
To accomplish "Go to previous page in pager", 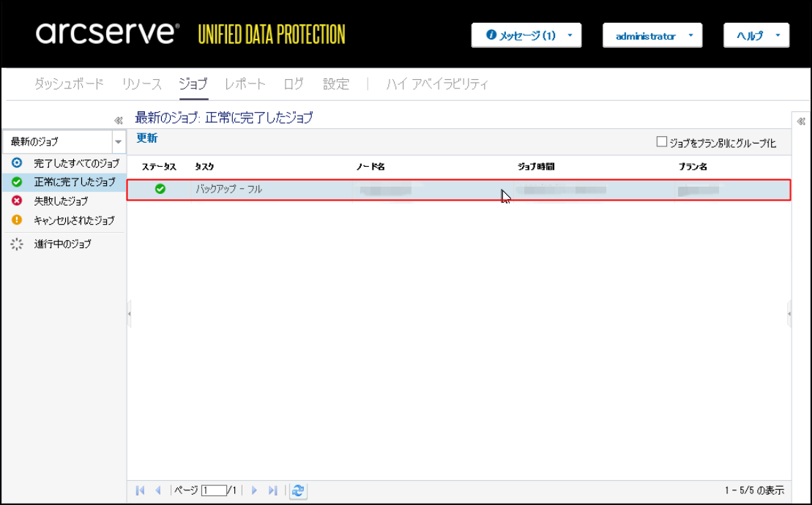I will click(158, 490).
